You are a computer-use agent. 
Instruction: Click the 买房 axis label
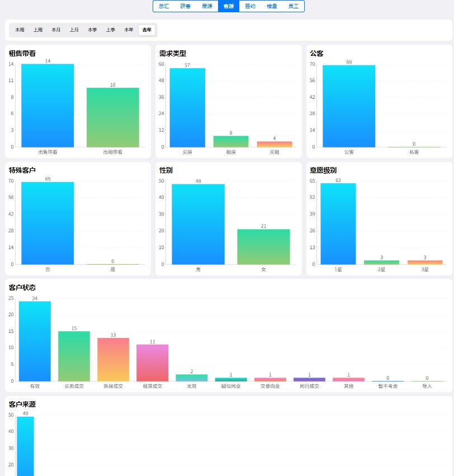(x=187, y=152)
